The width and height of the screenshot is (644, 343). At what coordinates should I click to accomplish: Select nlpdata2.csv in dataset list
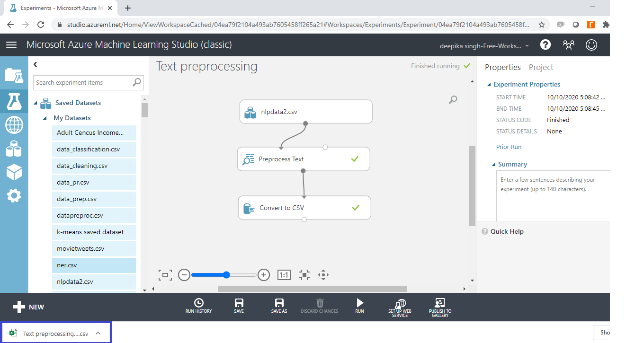pyautogui.click(x=94, y=282)
